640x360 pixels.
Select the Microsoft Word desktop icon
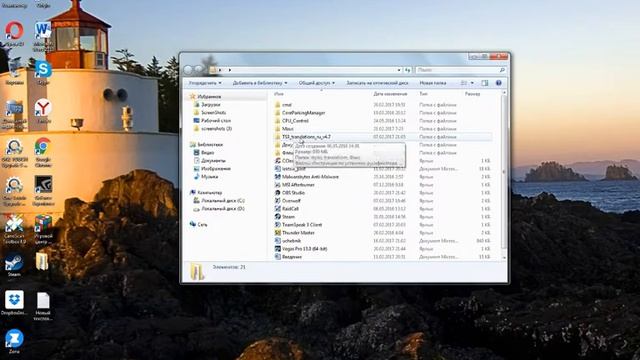(43, 36)
